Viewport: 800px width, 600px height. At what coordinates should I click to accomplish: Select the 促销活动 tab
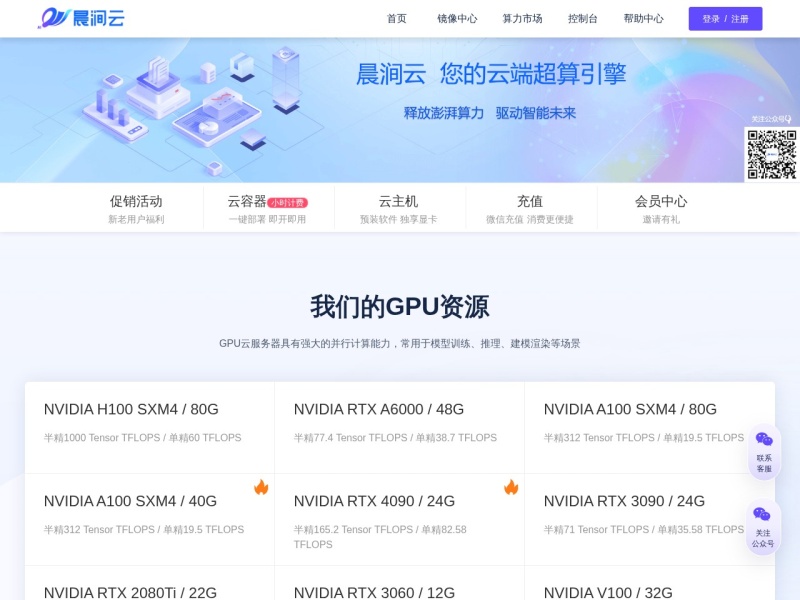pos(136,208)
